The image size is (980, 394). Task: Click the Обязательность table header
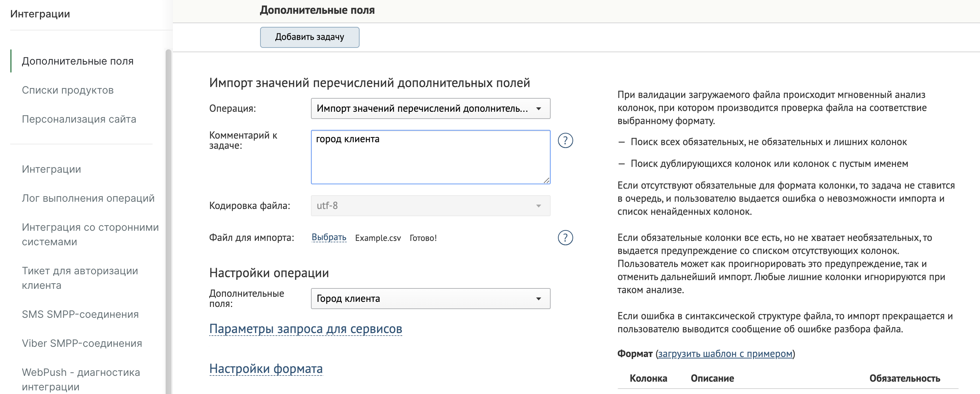click(904, 378)
